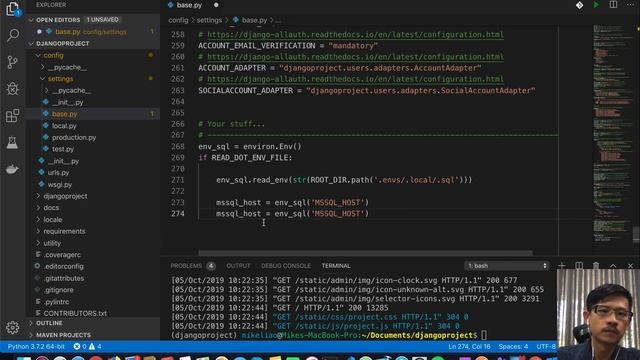Kill the terminal with trash icon
The width and height of the screenshot is (640, 360).
[x=596, y=266]
